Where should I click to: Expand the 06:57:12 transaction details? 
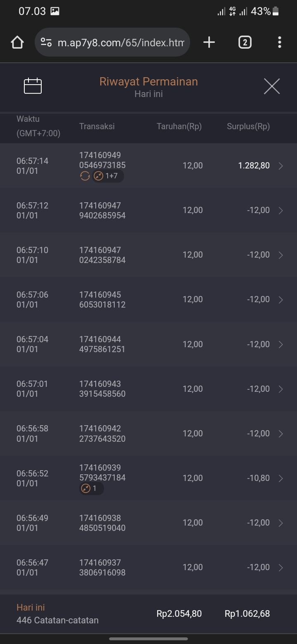281,211
